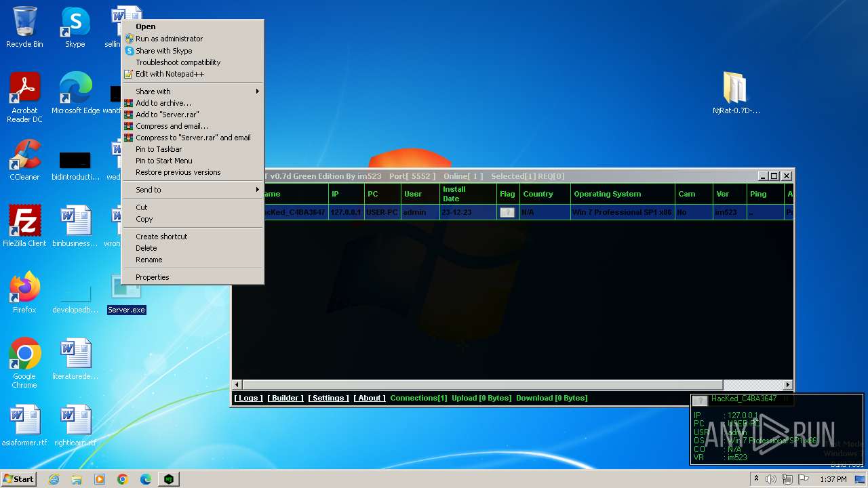
Task: Click horizontal scrollbar right arrow
Action: tap(788, 385)
